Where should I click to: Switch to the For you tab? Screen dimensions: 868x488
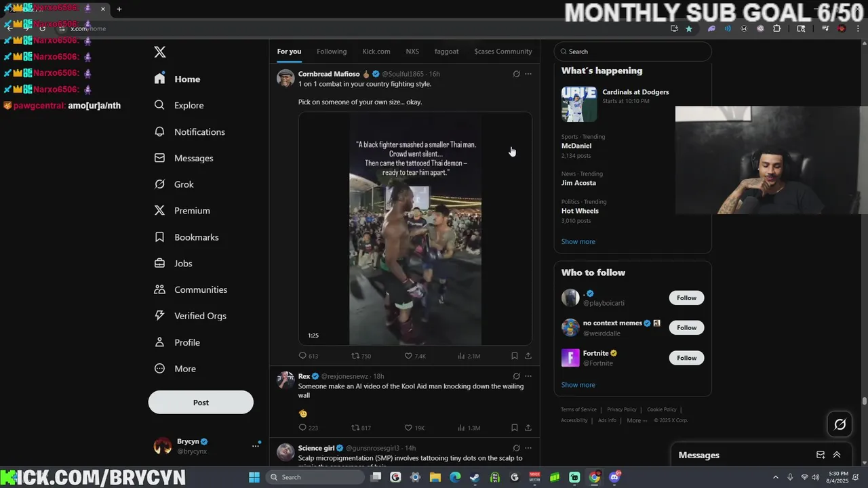[x=289, y=52]
